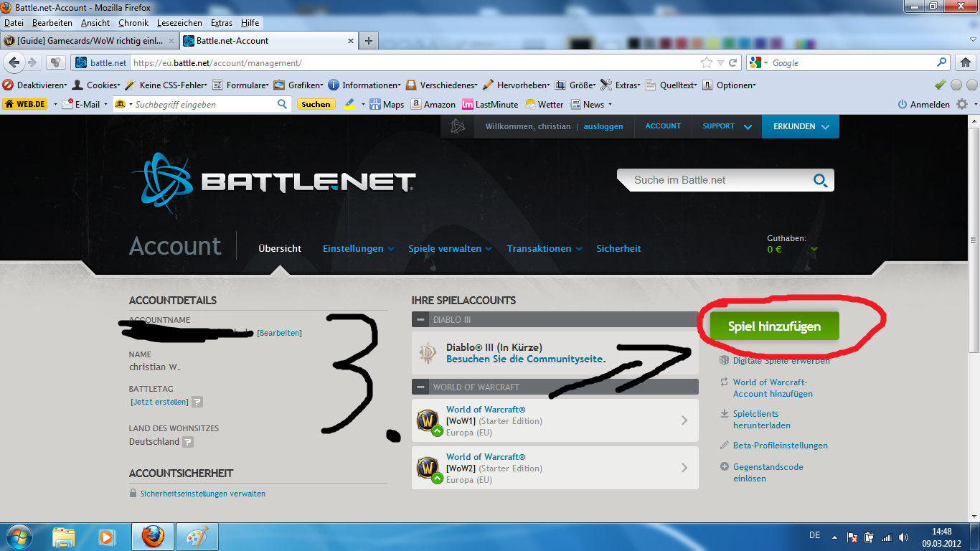Screen dimensions: 980x551
Task: Click the browser back arrow button
Action: click(14, 62)
